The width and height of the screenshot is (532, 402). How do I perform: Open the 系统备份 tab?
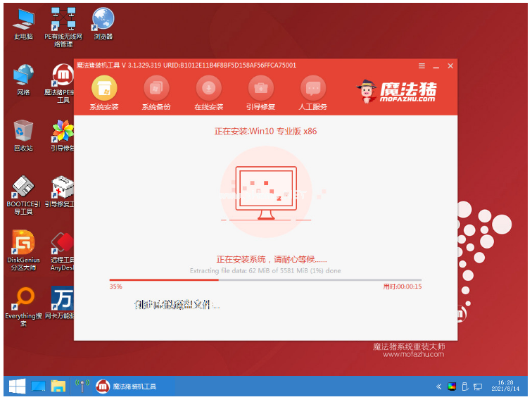[x=156, y=89]
